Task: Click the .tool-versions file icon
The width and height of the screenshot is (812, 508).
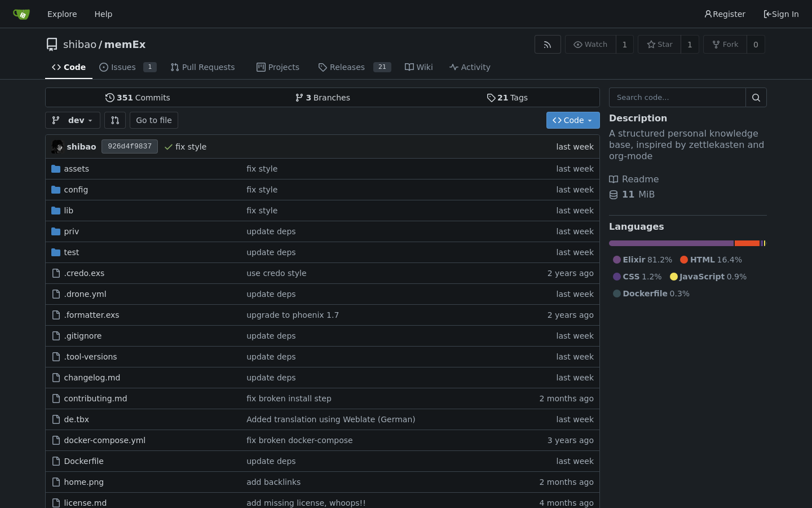Action: pos(56,357)
